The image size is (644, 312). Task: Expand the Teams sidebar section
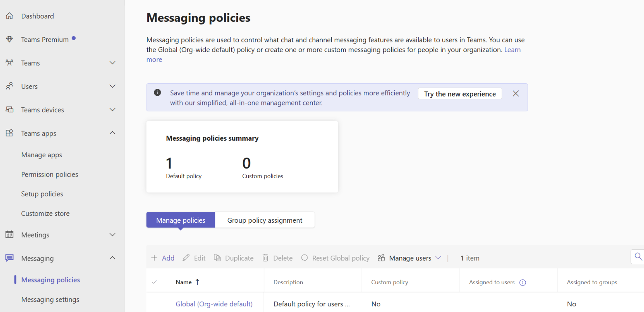(113, 63)
